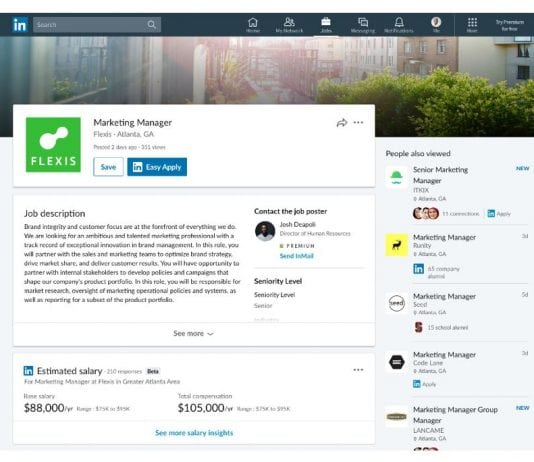The width and height of the screenshot is (534, 462).
Task: Send InMail to Josh Deapoli
Action: pyautogui.click(x=296, y=256)
